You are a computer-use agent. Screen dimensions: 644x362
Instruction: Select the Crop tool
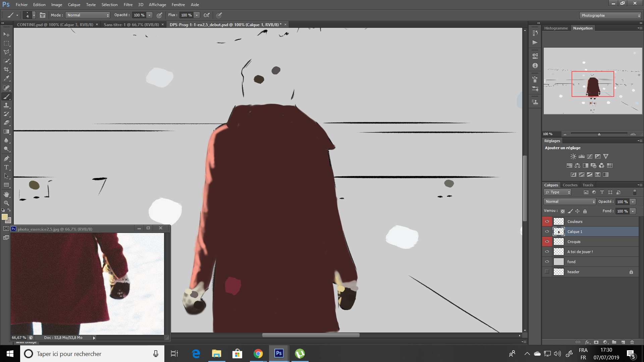coord(6,69)
